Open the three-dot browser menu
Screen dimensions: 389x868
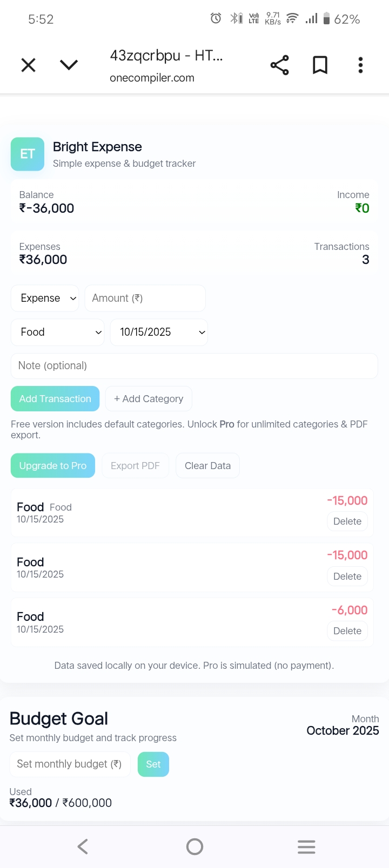360,65
